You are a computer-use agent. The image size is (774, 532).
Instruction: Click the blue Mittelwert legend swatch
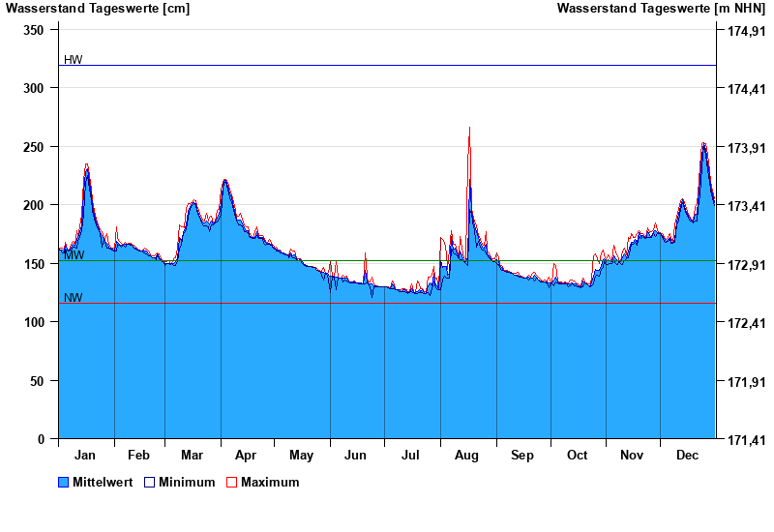pyautogui.click(x=64, y=482)
